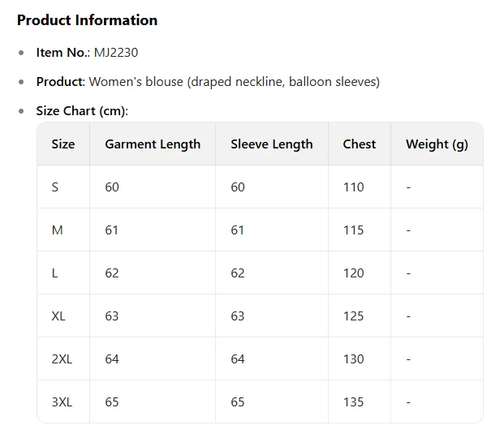Click the chest value 110
The image size is (504, 438).
[x=353, y=187]
